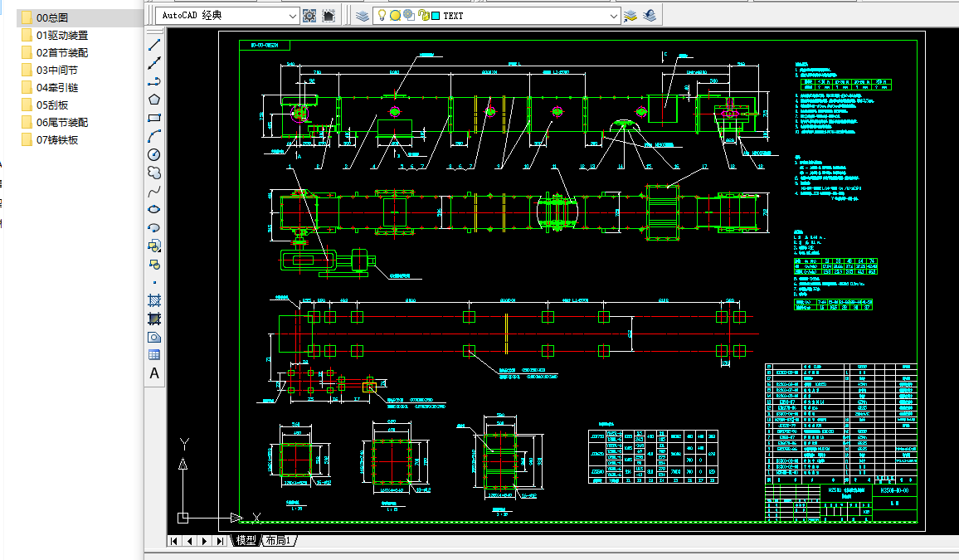Image resolution: width=959 pixels, height=560 pixels.
Task: Expand the TEXT layer dropdown list
Action: pos(614,15)
